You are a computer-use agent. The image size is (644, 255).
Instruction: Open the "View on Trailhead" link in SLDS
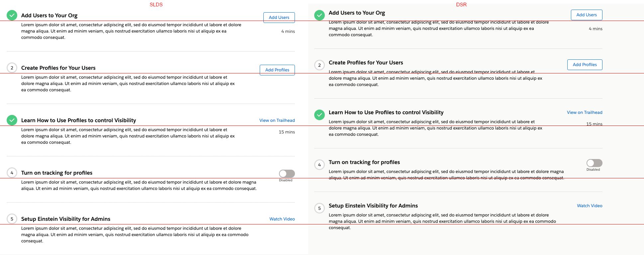coord(277,120)
